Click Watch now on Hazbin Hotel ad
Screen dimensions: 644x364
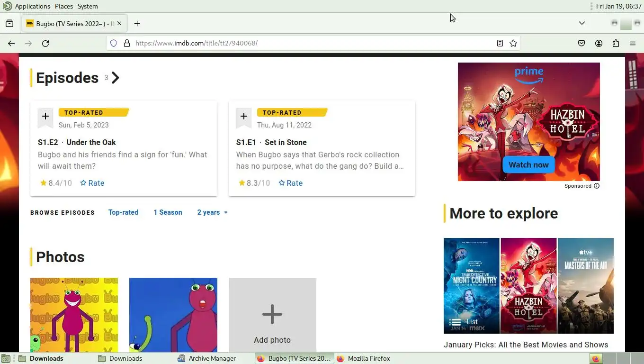pyautogui.click(x=528, y=165)
